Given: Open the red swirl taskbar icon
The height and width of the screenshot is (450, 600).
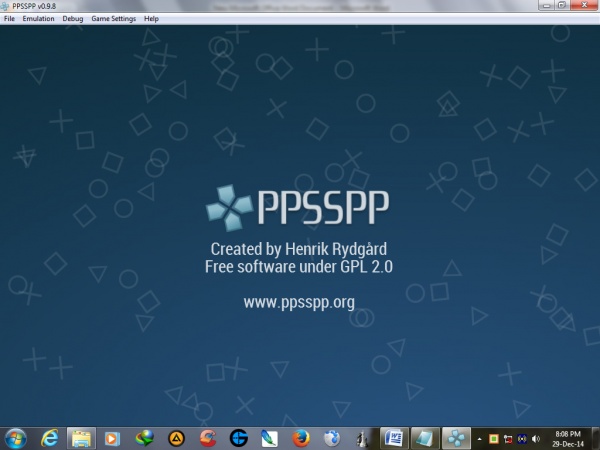Looking at the screenshot, I should [x=207, y=439].
